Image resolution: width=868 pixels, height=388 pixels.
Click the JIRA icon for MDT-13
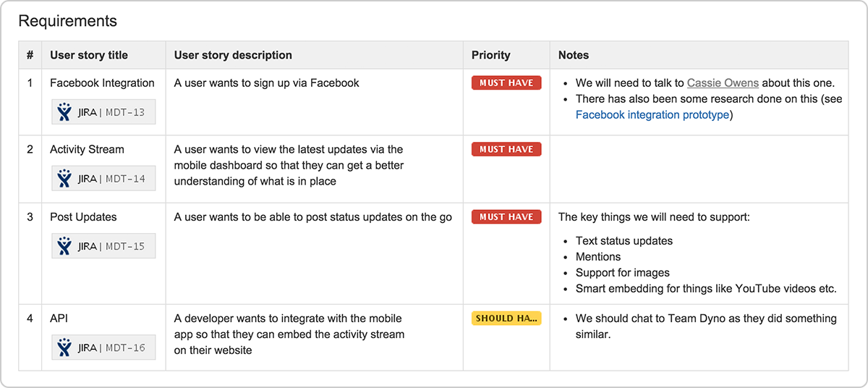tap(65, 112)
